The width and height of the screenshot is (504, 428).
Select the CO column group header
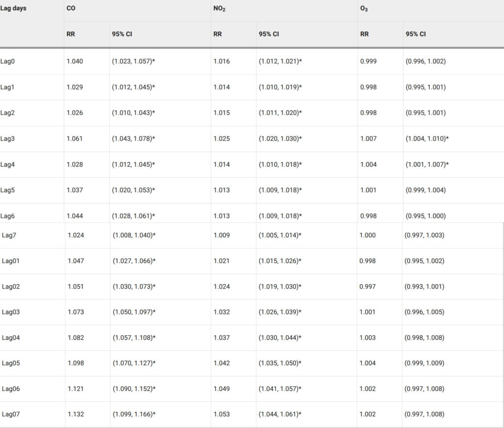click(x=71, y=9)
